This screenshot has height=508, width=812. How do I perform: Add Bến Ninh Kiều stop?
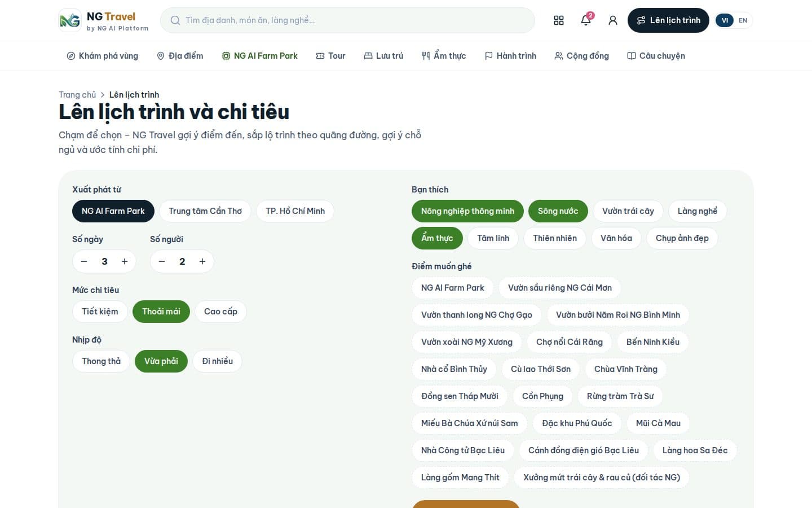click(x=653, y=342)
